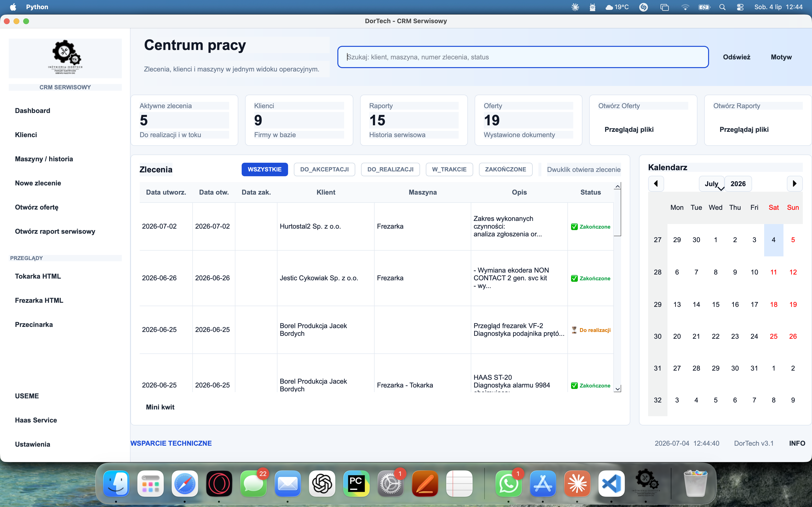Go to next month in Kalendarz
This screenshot has width=812, height=507.
click(x=794, y=183)
